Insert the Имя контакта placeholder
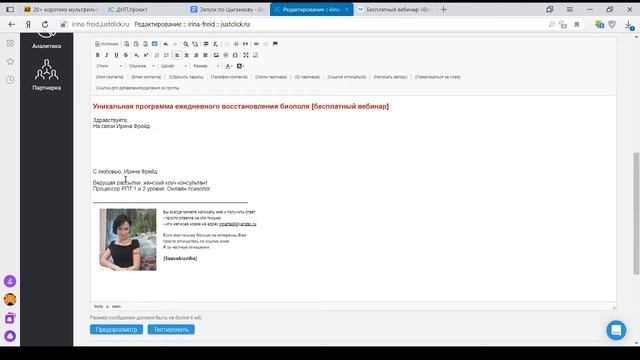Viewport: 640px width, 360px height. pos(110,77)
